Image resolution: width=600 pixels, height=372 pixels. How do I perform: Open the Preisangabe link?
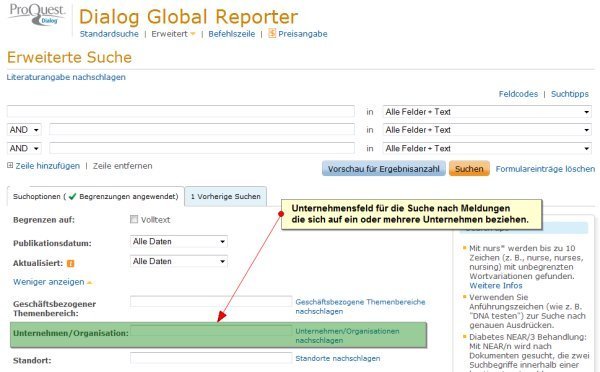pos(303,34)
